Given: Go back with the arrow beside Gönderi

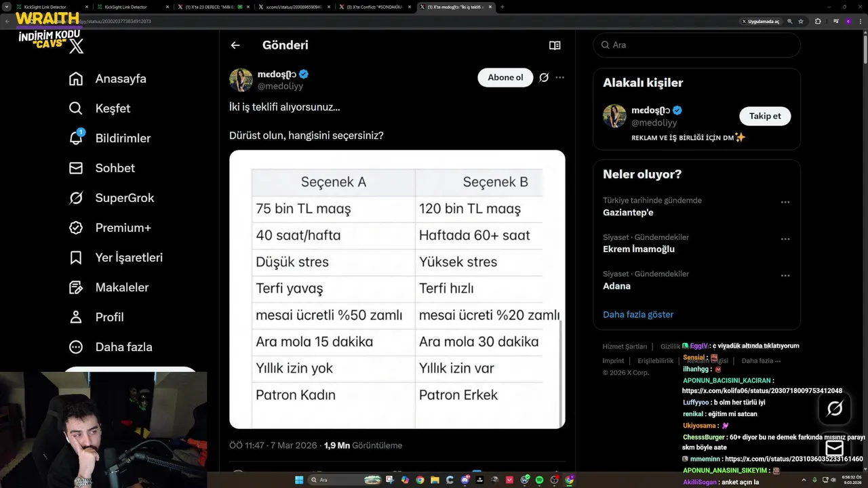Looking at the screenshot, I should (x=235, y=45).
